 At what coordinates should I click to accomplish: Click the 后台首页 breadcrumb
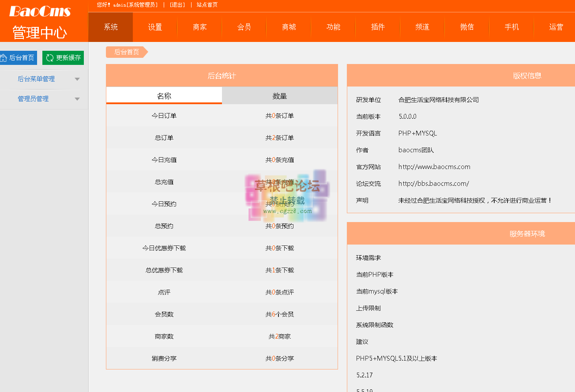tap(125, 52)
